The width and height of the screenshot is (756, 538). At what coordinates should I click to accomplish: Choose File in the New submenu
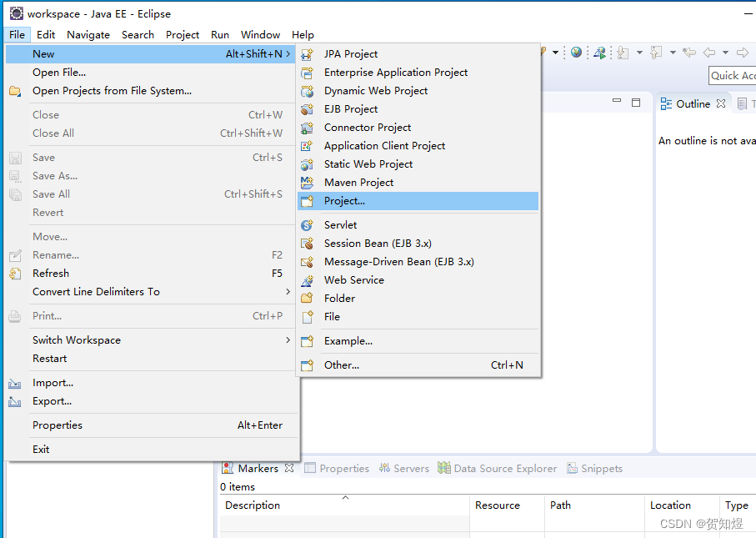click(x=418, y=316)
